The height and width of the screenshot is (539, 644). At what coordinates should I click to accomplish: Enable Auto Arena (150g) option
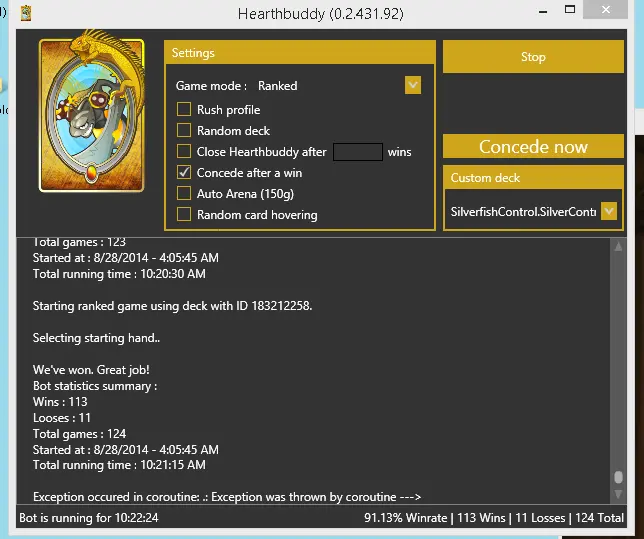pyautogui.click(x=184, y=193)
